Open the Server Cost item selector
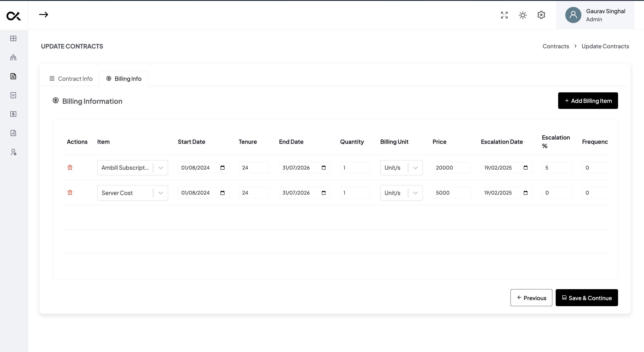 click(x=161, y=193)
